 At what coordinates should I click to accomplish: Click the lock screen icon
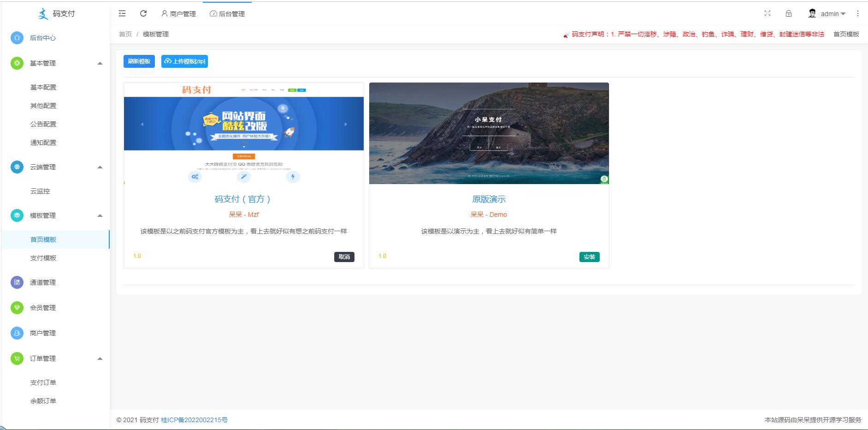pyautogui.click(x=789, y=14)
